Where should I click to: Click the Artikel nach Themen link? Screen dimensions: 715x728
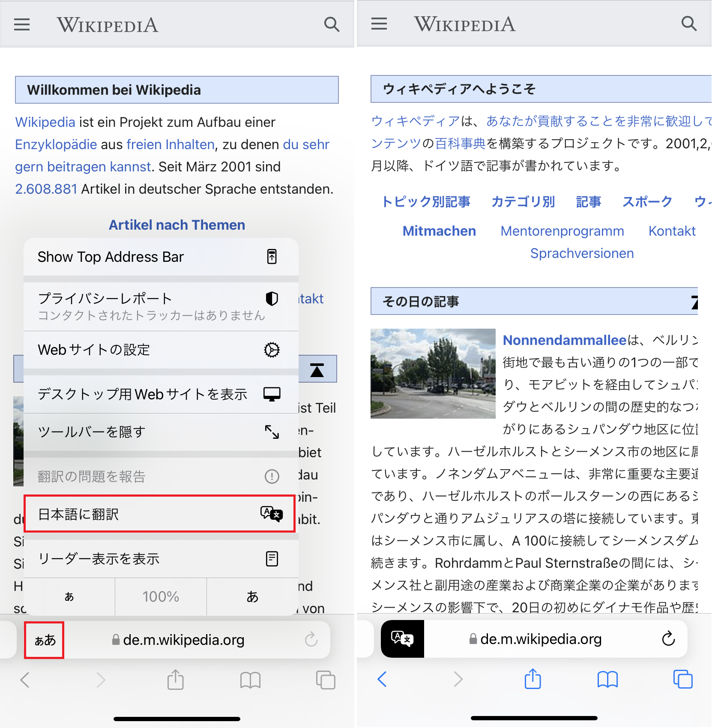click(x=177, y=225)
